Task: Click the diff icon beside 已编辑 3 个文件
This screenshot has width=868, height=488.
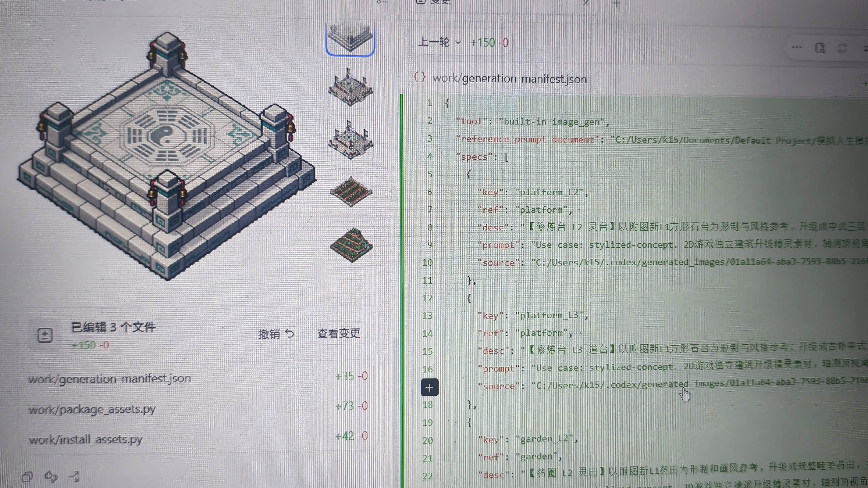Action: (x=45, y=335)
